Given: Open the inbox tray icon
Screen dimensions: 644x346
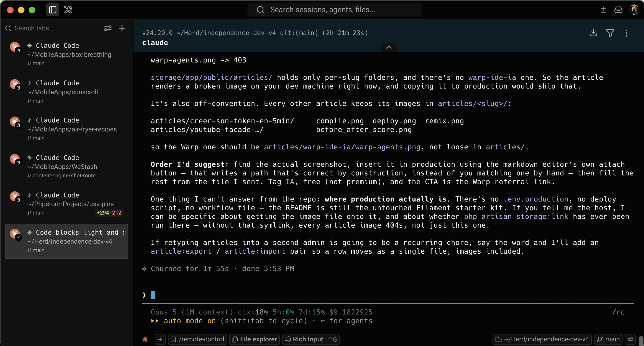Looking at the screenshot, I should (x=618, y=10).
